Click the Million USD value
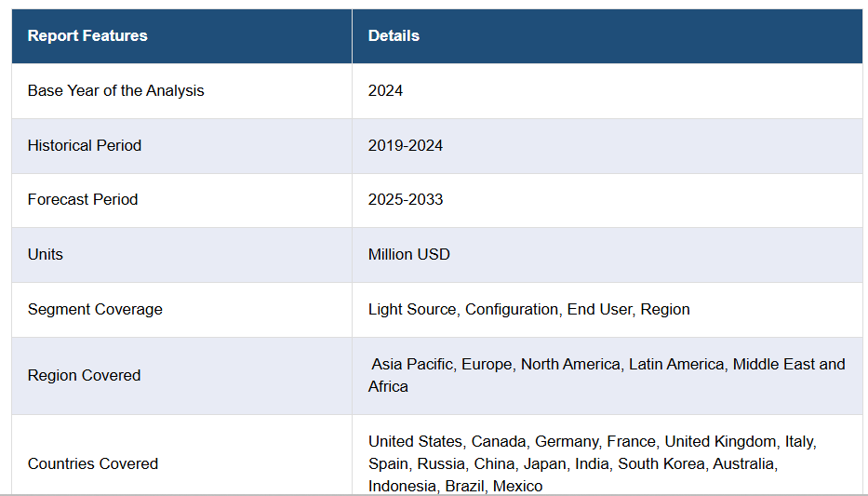The height and width of the screenshot is (496, 868). [408, 255]
